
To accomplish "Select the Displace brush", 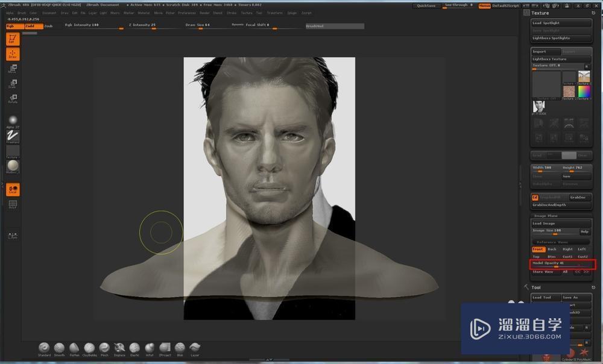I will [x=119, y=350].
